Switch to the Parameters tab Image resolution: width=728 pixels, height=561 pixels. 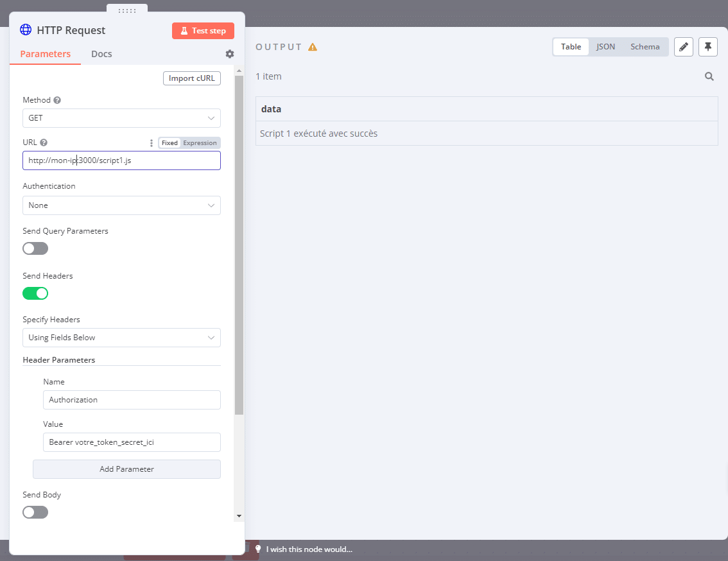pyautogui.click(x=46, y=54)
